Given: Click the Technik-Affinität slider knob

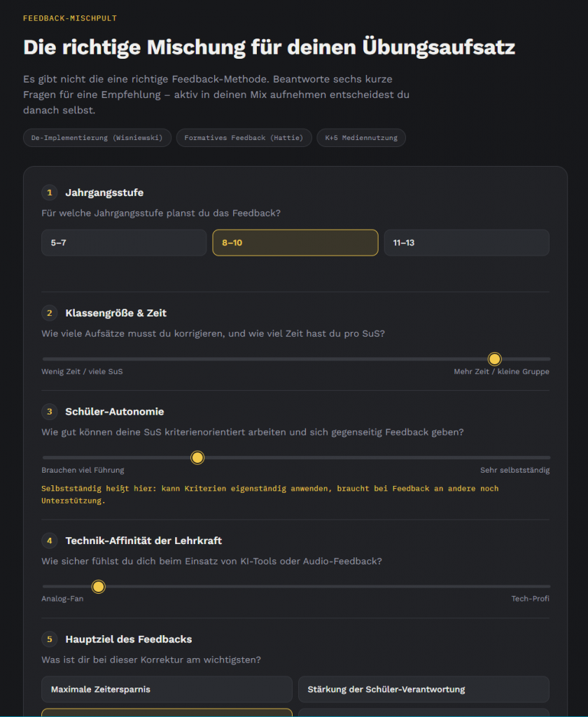Looking at the screenshot, I should click(x=98, y=586).
